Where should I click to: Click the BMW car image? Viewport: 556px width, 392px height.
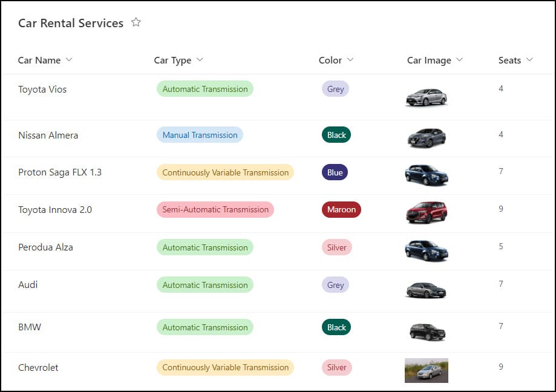pyautogui.click(x=427, y=332)
